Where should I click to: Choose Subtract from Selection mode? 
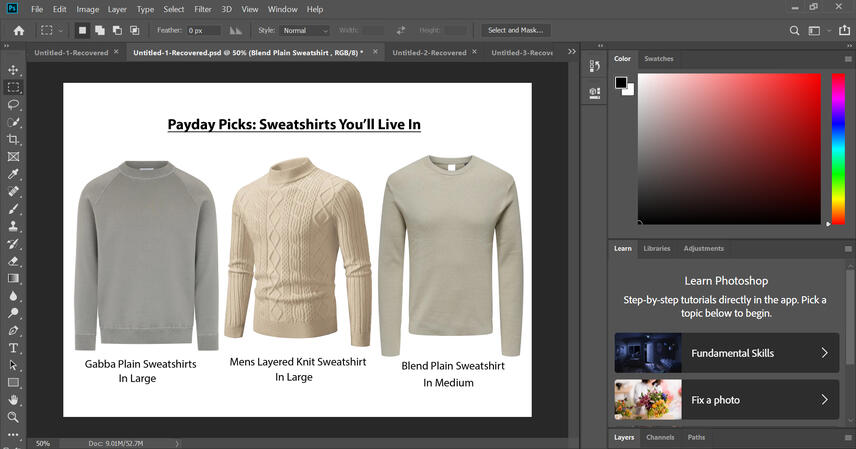pyautogui.click(x=117, y=31)
